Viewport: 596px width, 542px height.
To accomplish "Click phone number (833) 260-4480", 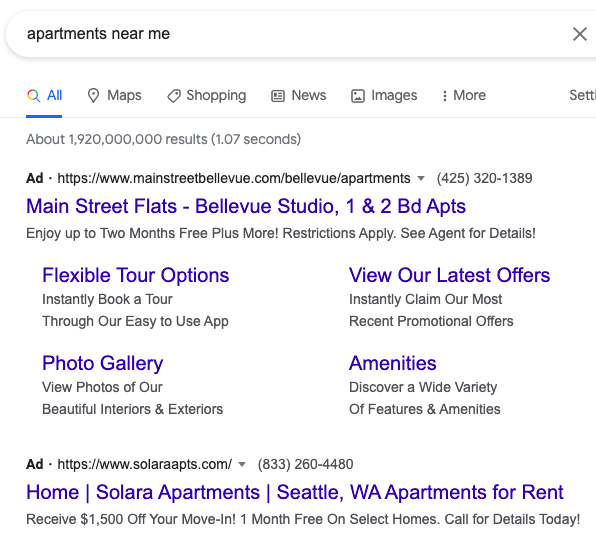I will pyautogui.click(x=306, y=464).
